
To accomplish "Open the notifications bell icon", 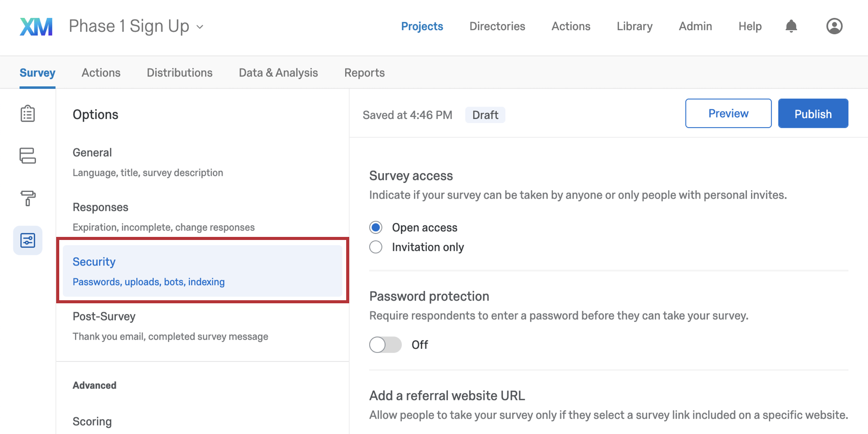I will click(791, 26).
